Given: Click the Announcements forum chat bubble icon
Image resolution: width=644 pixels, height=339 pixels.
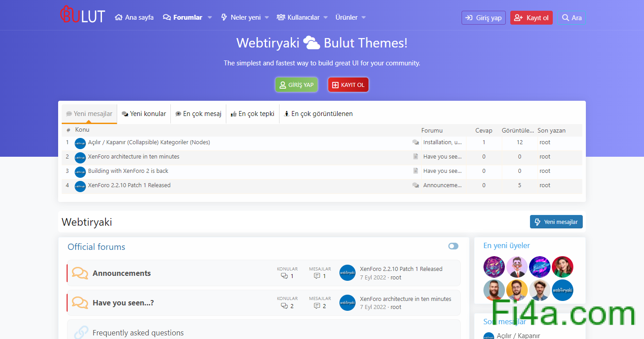Looking at the screenshot, I should tap(80, 273).
